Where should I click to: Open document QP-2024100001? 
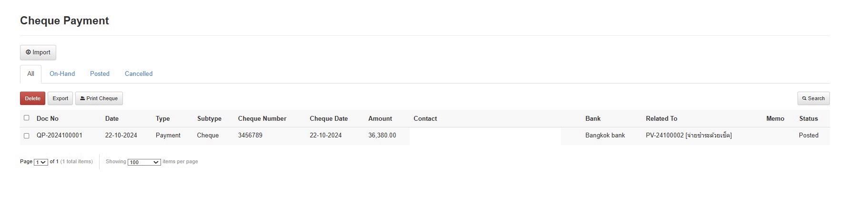60,136
